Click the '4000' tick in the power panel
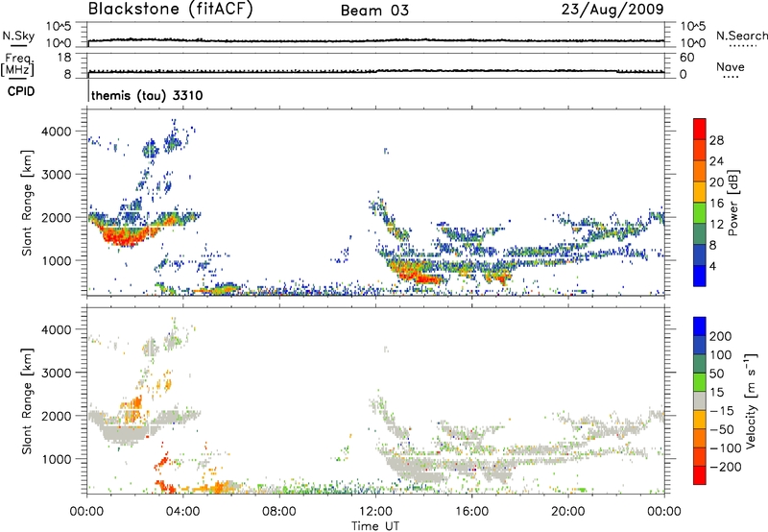The height and width of the screenshot is (532, 768). [57, 132]
